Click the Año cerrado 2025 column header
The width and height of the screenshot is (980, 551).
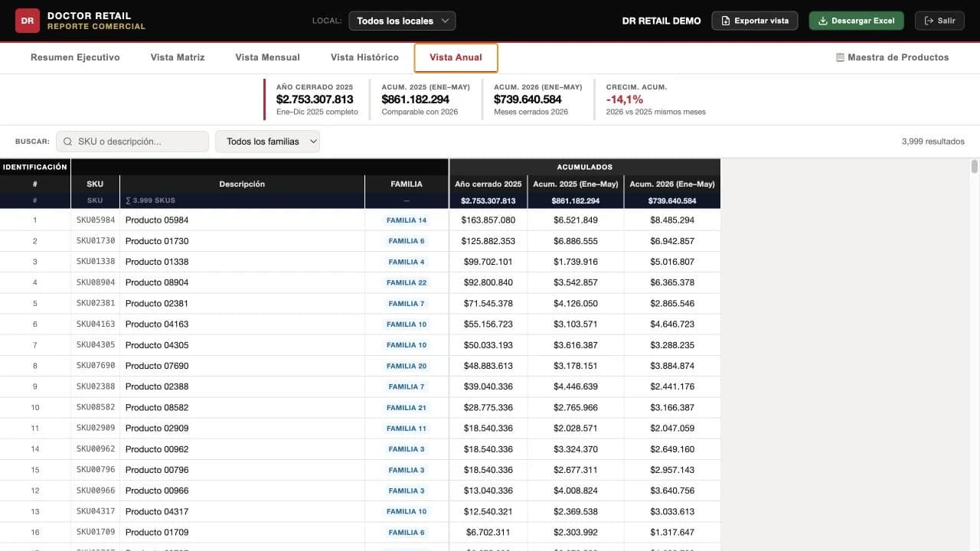point(488,184)
